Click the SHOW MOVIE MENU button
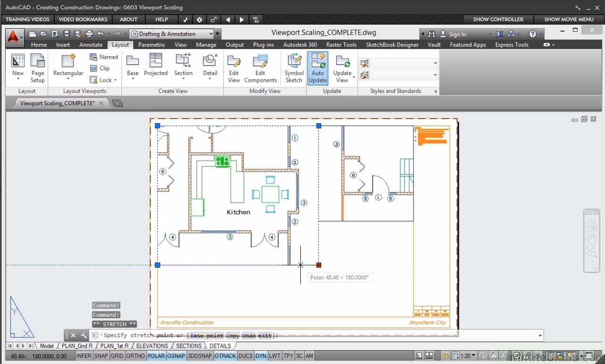Screen dimensions: 605x364 [x=569, y=19]
